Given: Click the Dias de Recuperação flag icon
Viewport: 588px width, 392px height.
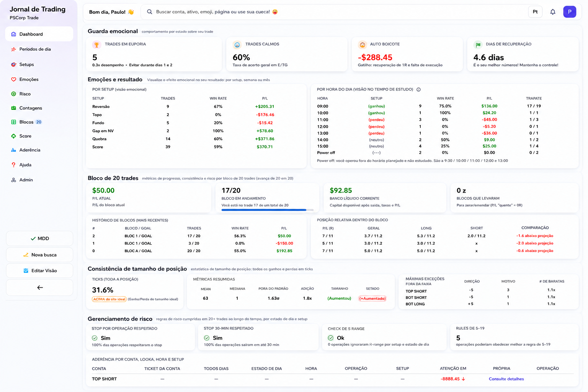Looking at the screenshot, I should pos(478,45).
